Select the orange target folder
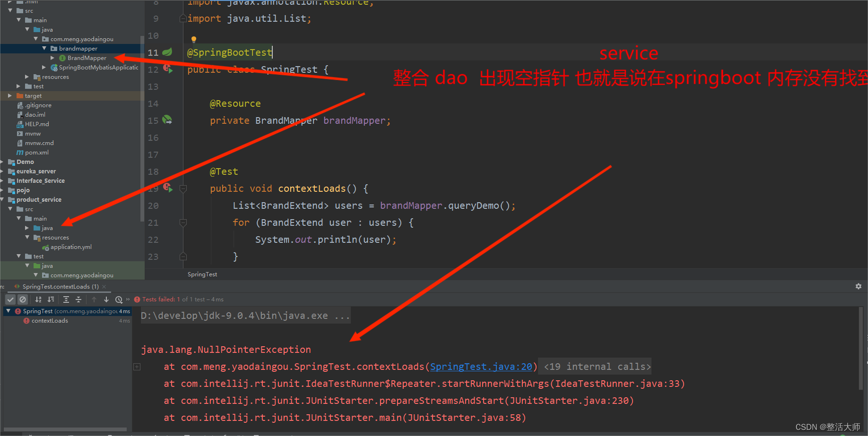The height and width of the screenshot is (436, 868). point(33,96)
